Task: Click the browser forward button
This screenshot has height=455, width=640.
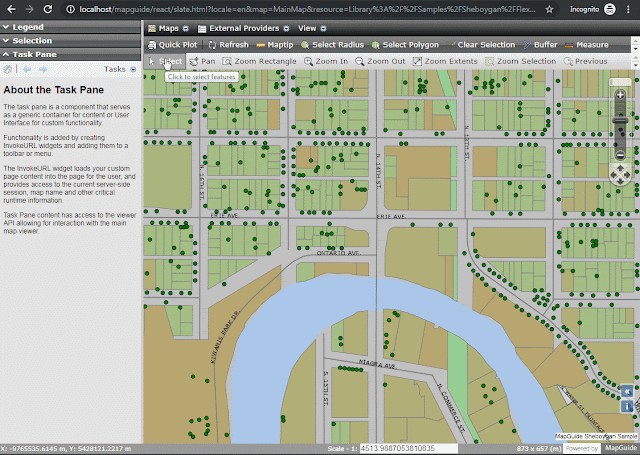Action: 29,9
